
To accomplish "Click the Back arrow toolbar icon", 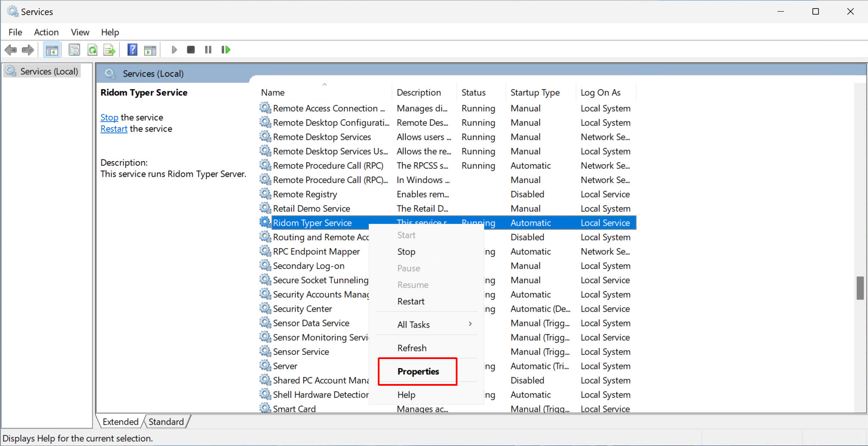I will 11,50.
